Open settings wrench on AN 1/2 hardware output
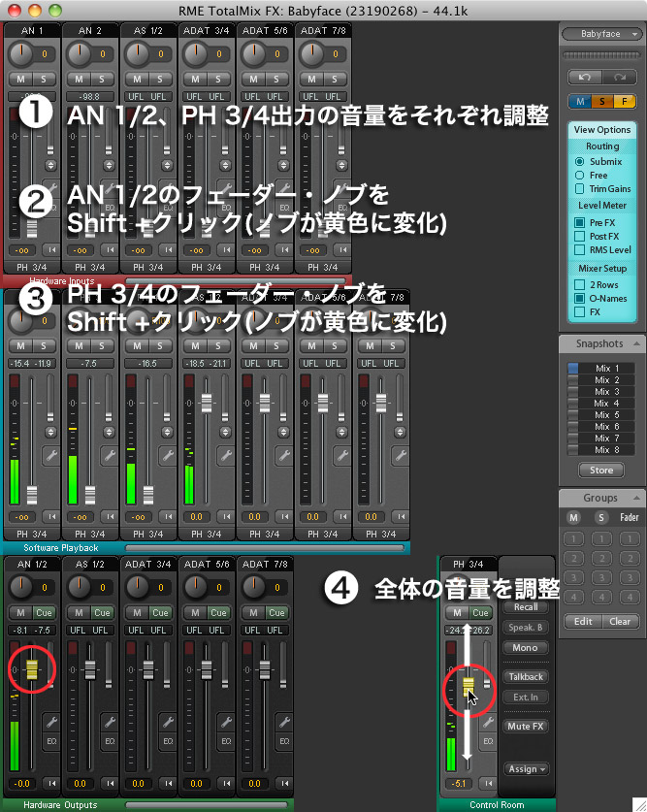Screen dimensions: 647x812 click(52, 722)
